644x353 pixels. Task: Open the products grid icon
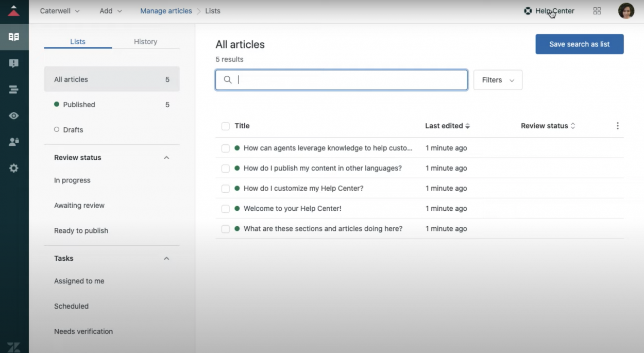[597, 11]
